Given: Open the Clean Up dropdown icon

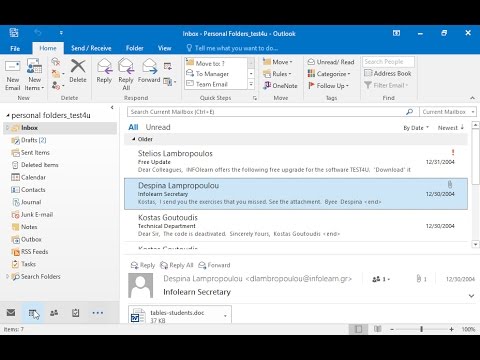Looking at the screenshot, I should [x=57, y=74].
